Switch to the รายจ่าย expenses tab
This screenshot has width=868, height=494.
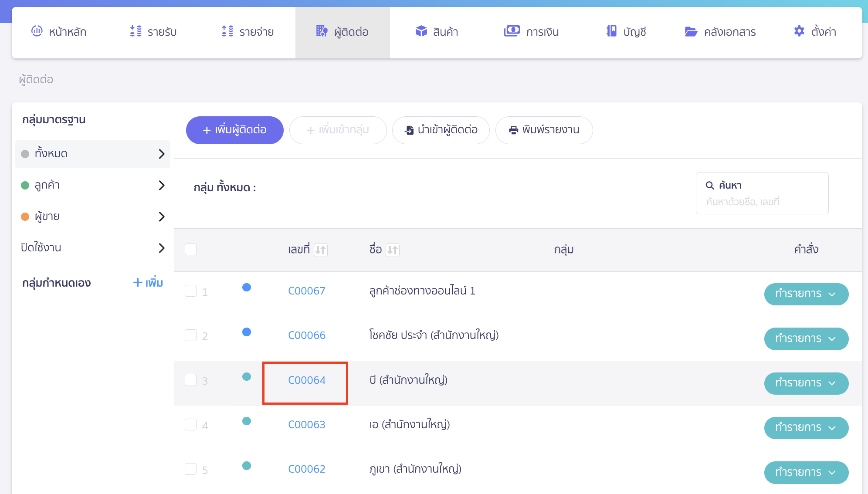tap(248, 31)
